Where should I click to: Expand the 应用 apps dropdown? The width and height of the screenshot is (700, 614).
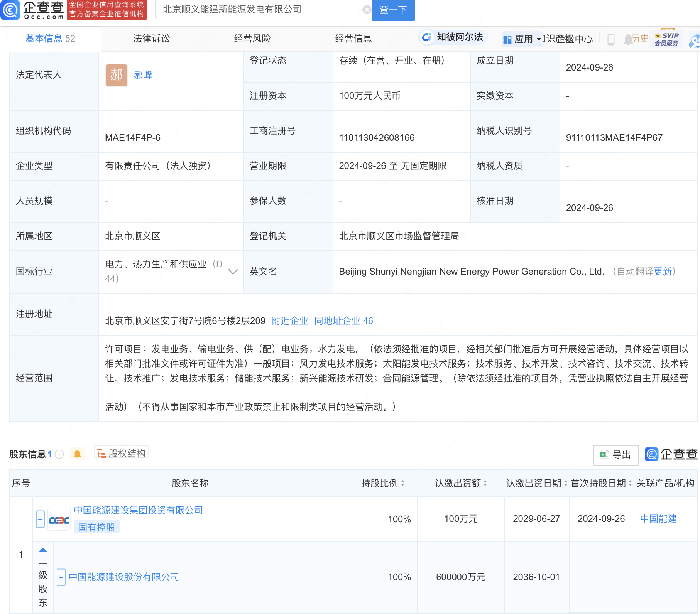click(x=522, y=39)
